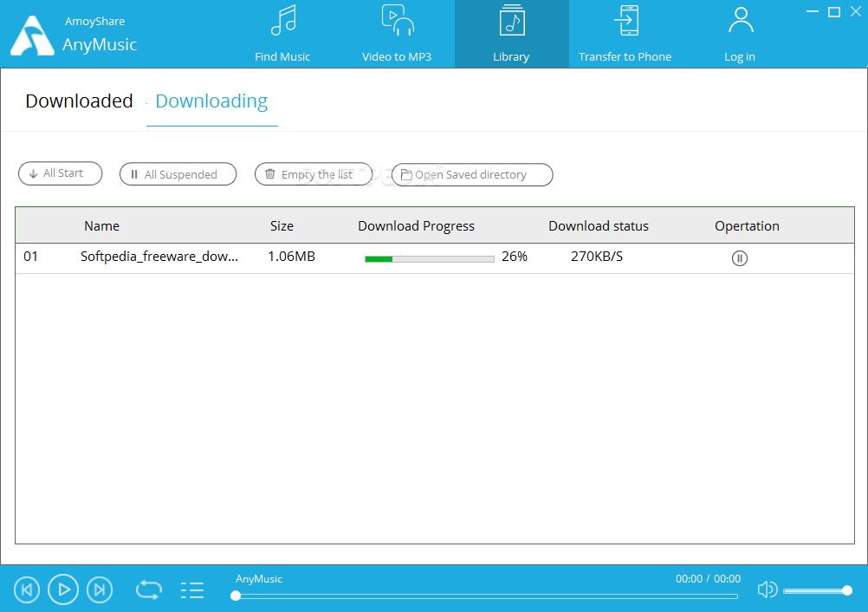Click the All Start button
This screenshot has width=868, height=612.
coord(61,173)
